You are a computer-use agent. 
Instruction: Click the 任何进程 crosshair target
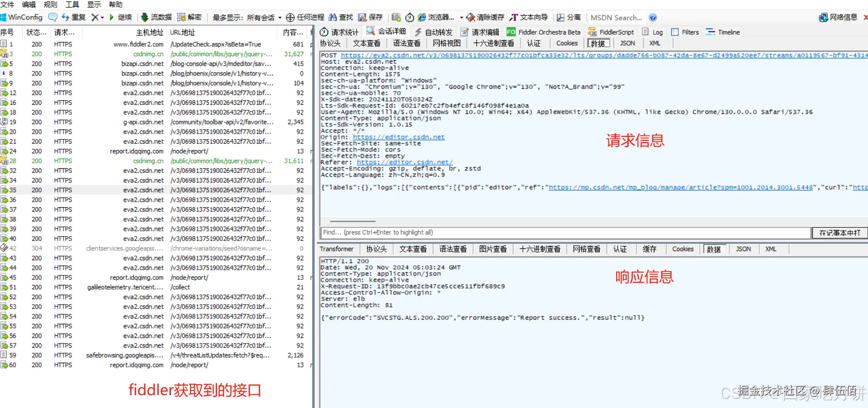coord(305,17)
